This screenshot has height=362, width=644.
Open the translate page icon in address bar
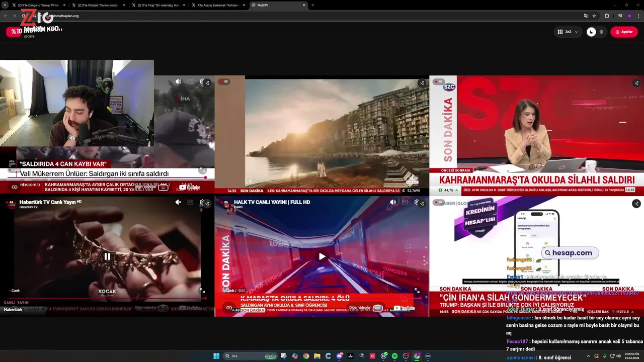[x=586, y=16]
